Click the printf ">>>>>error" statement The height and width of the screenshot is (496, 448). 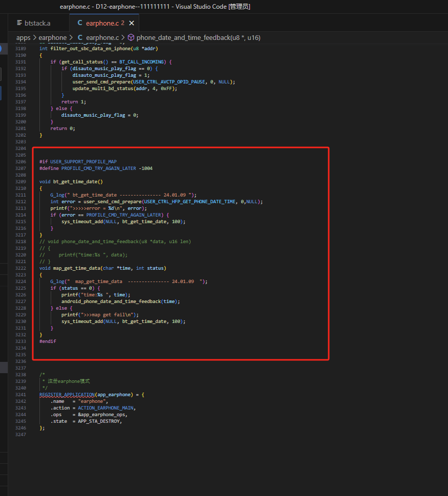[x=98, y=208]
